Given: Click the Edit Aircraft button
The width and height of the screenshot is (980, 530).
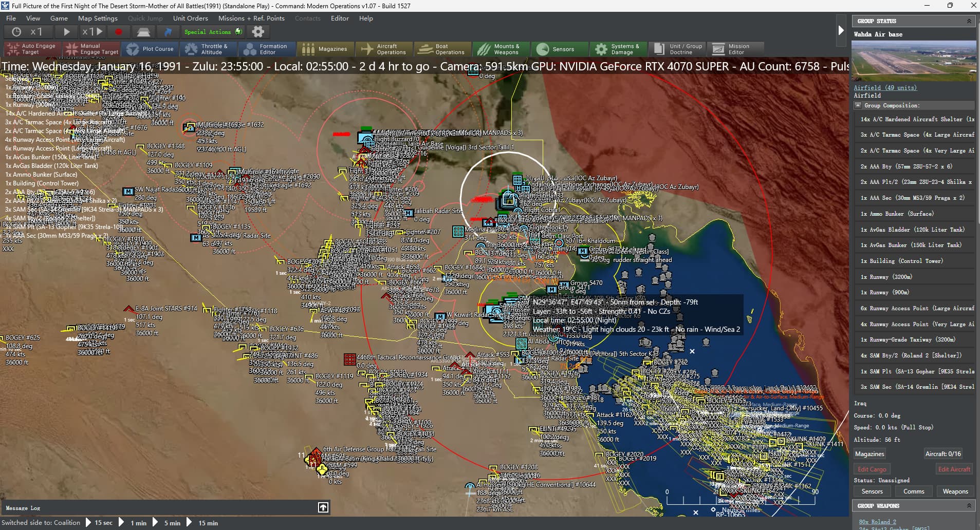Looking at the screenshot, I should coord(954,469).
